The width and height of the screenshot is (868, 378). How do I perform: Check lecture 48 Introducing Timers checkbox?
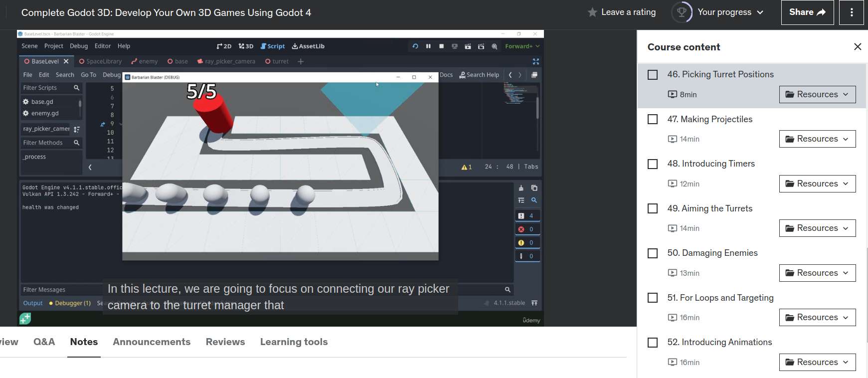[x=653, y=164]
